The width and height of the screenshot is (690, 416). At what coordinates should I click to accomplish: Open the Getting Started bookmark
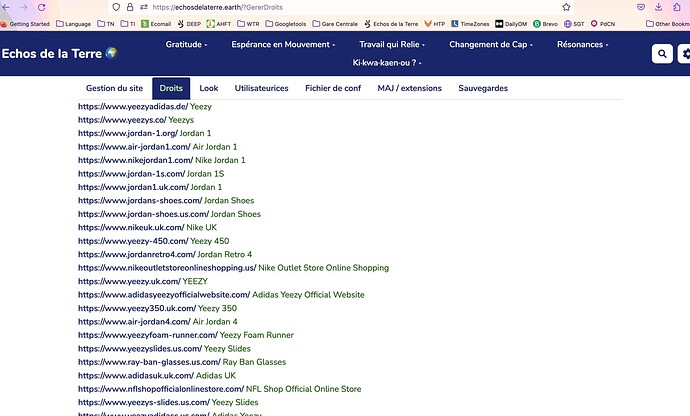25,24
